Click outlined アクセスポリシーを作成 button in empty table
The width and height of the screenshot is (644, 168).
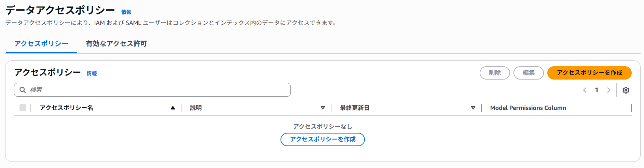[323, 139]
